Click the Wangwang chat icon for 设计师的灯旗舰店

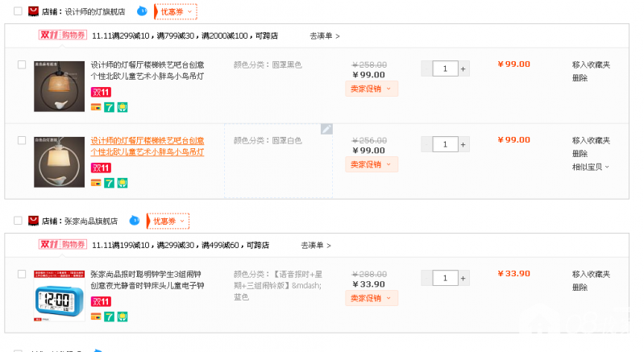(142, 11)
